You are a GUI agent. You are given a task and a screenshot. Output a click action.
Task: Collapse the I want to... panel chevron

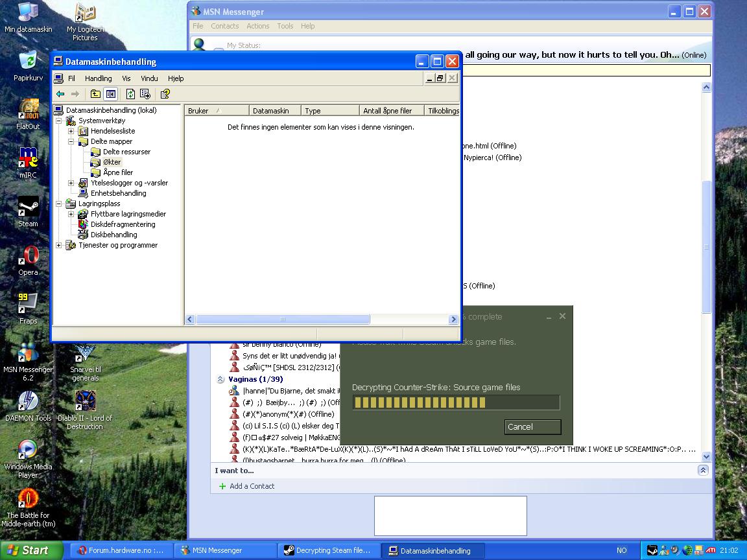point(703,471)
